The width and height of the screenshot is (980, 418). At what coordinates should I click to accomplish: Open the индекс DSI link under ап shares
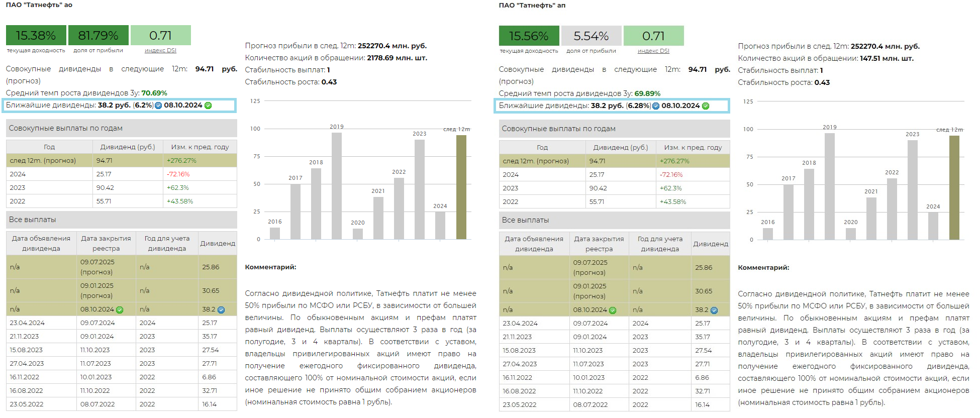(653, 51)
